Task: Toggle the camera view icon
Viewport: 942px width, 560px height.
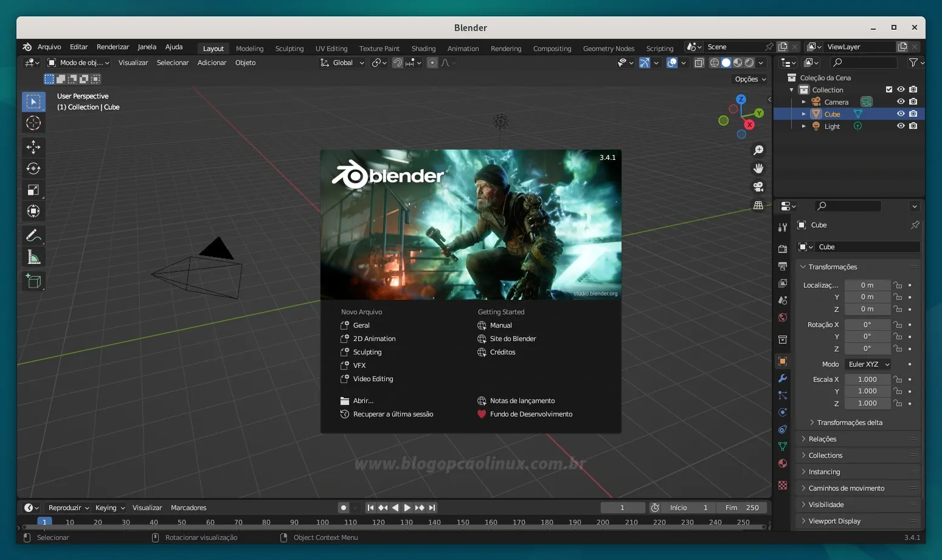Action: (758, 187)
